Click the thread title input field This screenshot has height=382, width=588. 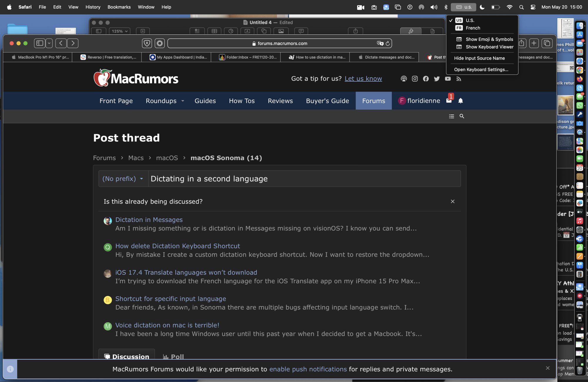tap(304, 179)
